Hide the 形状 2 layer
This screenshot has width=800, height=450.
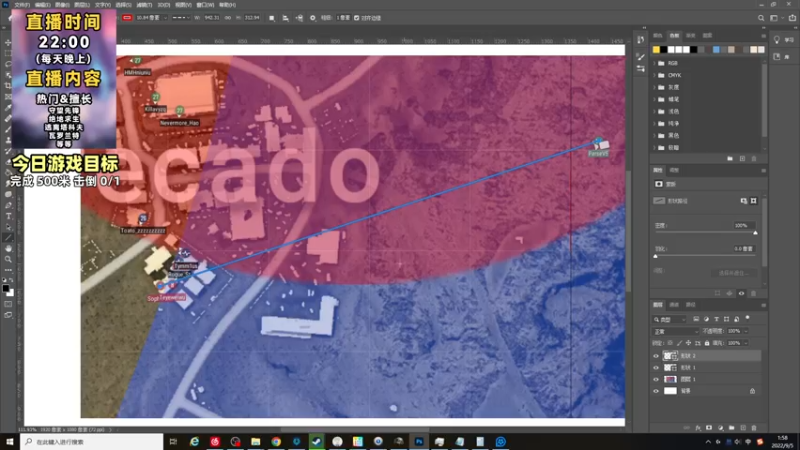click(x=656, y=356)
